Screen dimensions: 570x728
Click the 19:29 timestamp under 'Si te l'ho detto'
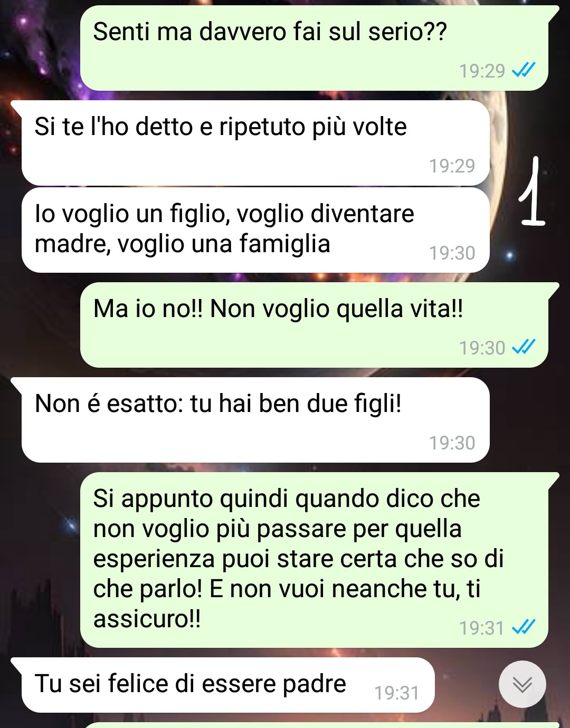(452, 165)
